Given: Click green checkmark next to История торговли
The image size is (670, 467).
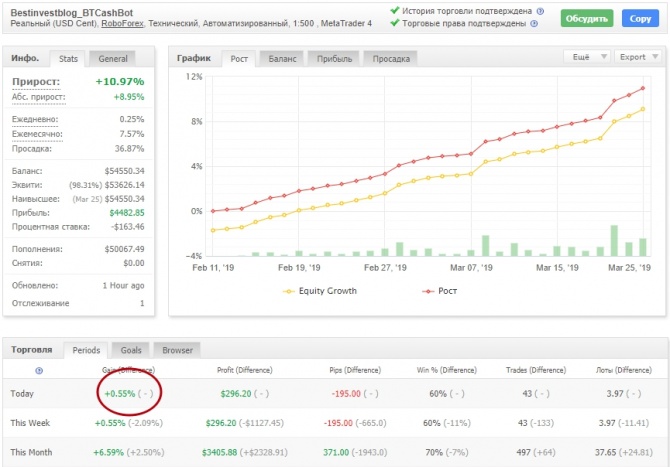Looking at the screenshot, I should pos(395,10).
